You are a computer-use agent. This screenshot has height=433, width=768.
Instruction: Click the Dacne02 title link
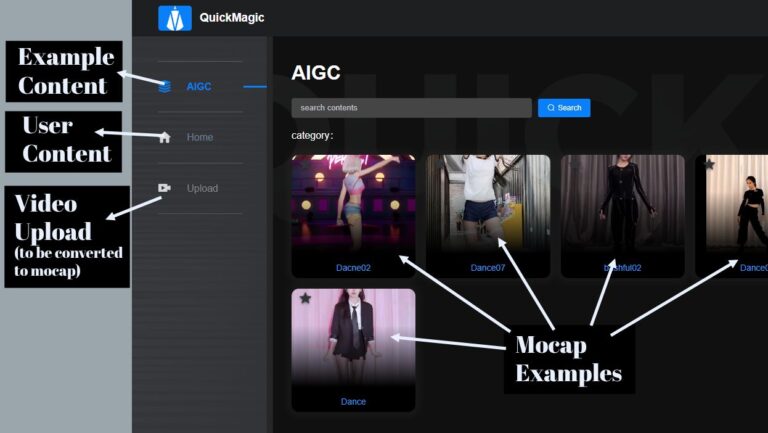pyautogui.click(x=353, y=268)
